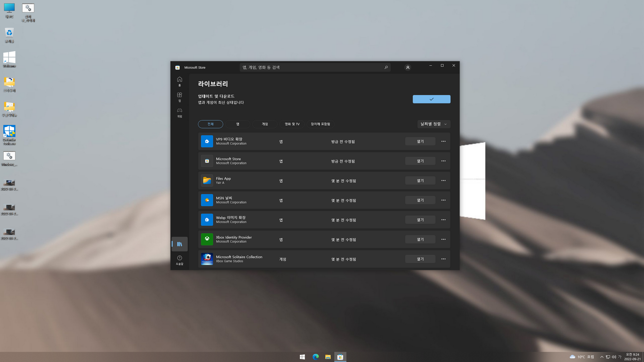Go to the Store Home sidebar icon

point(179,82)
